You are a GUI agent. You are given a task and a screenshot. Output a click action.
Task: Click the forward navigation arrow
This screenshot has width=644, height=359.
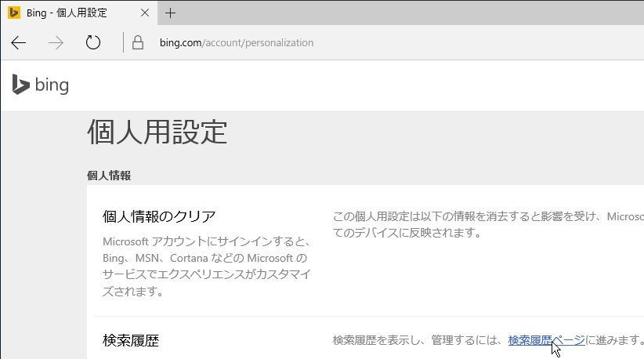click(56, 42)
